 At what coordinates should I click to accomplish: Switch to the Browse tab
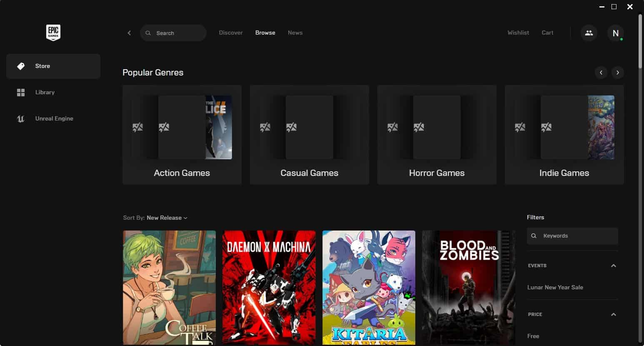(265, 33)
